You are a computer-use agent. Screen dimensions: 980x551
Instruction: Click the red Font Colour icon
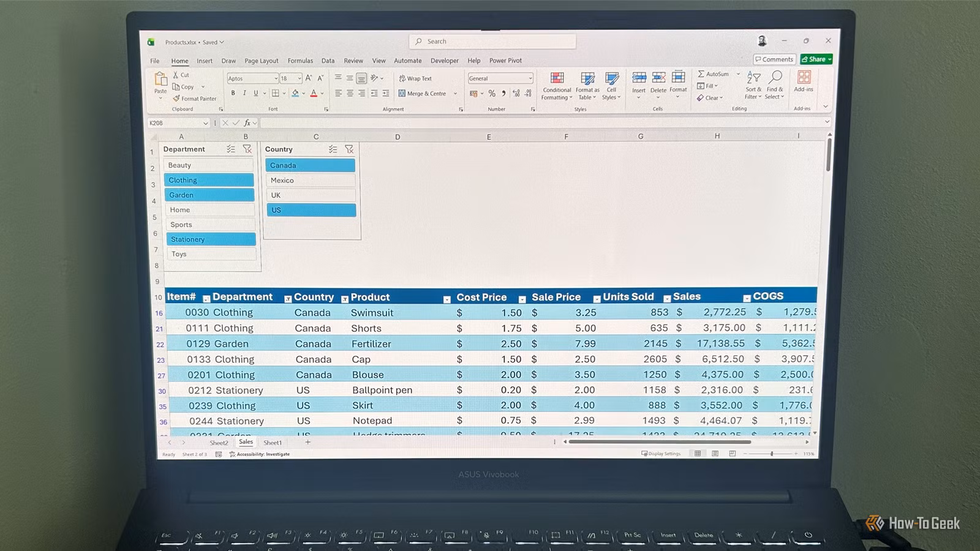tap(314, 93)
